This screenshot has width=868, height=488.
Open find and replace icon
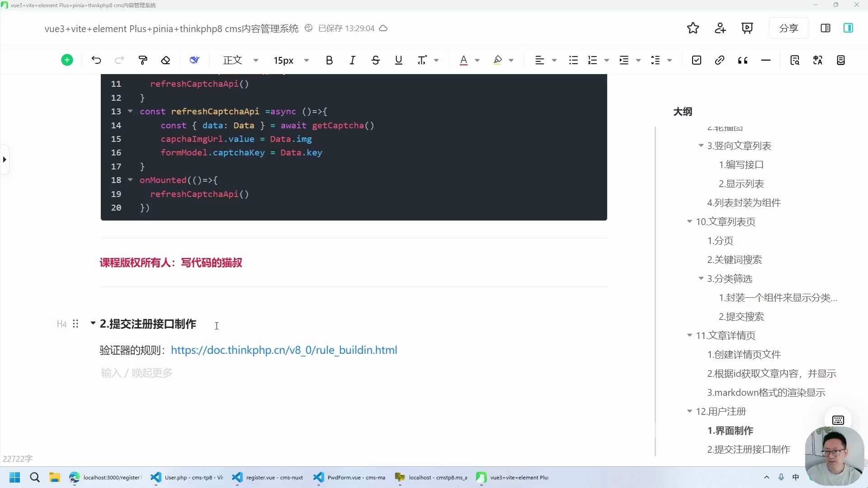(795, 60)
